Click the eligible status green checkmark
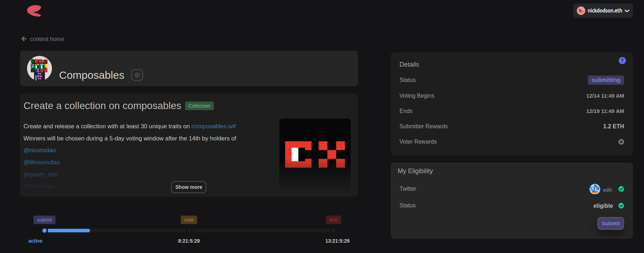644x253 pixels. click(x=621, y=206)
